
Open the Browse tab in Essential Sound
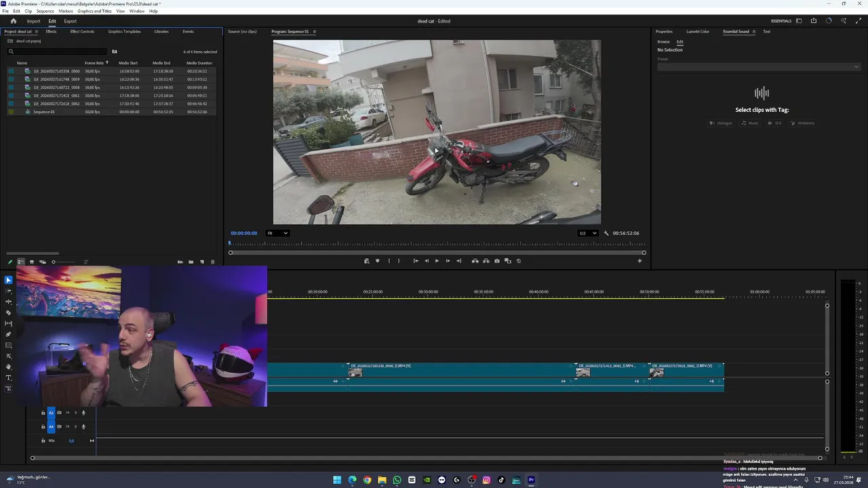[663, 42]
